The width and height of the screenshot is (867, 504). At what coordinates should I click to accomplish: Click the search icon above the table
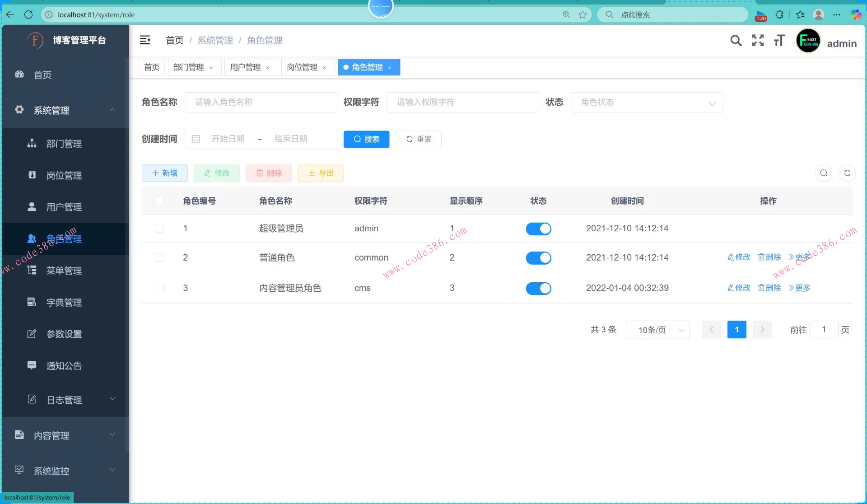point(824,173)
